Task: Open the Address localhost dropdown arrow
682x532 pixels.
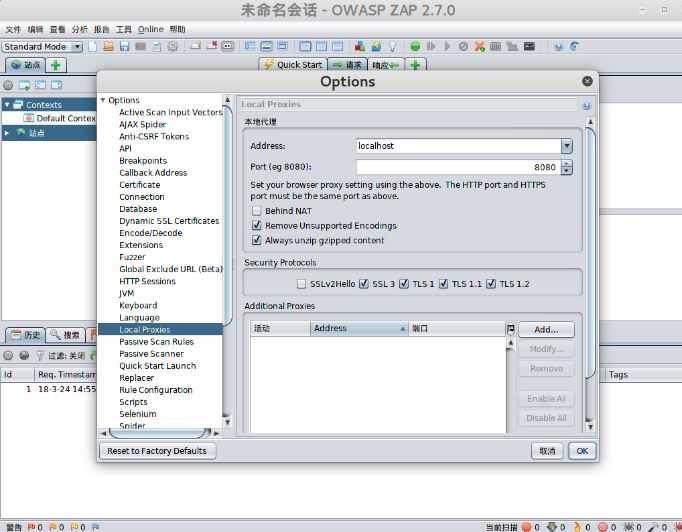Action: coord(566,146)
